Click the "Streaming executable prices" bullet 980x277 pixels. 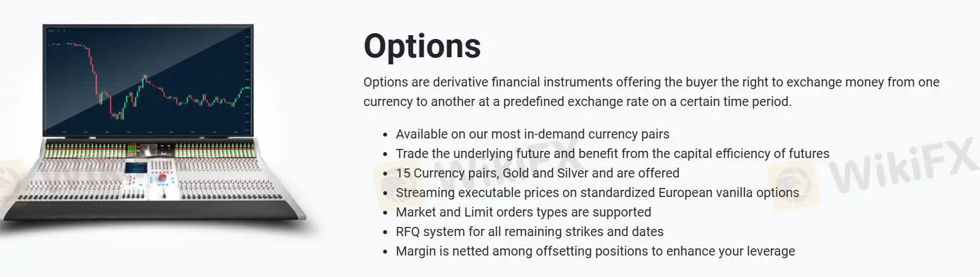597,193
